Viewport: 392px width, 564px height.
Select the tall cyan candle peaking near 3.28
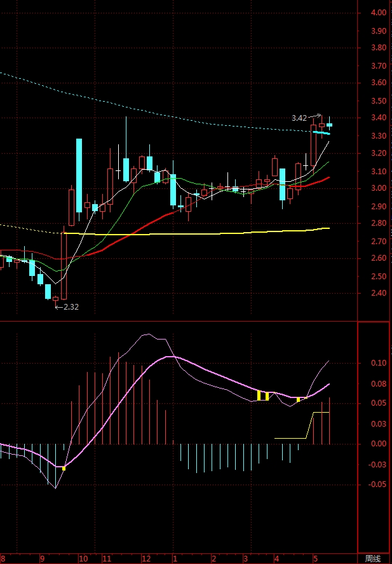(79, 175)
